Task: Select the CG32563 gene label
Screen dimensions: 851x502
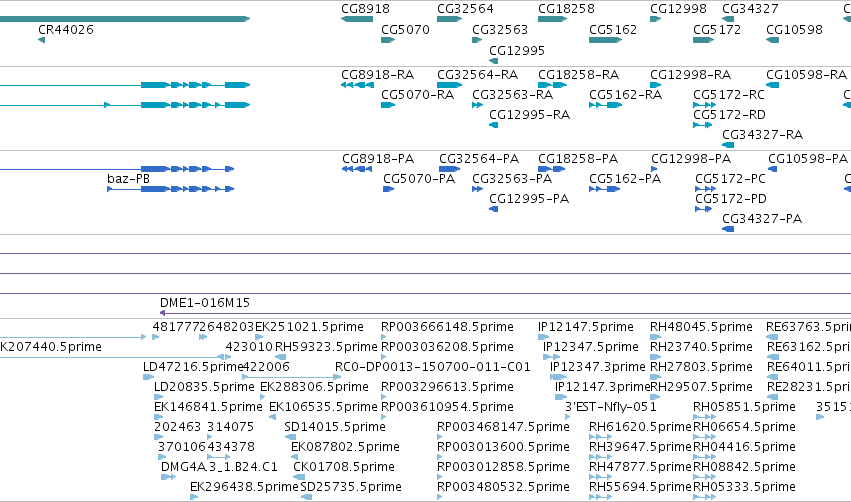Action: click(x=500, y=30)
